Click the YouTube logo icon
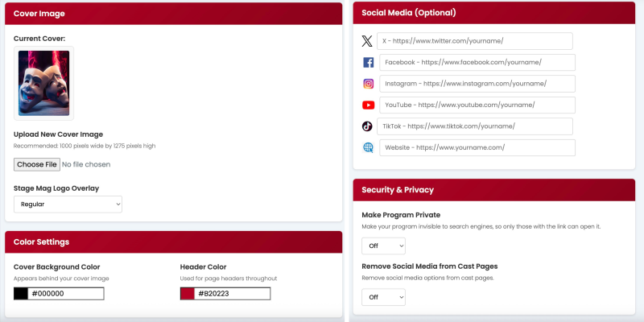This screenshot has width=644, height=322. [368, 105]
